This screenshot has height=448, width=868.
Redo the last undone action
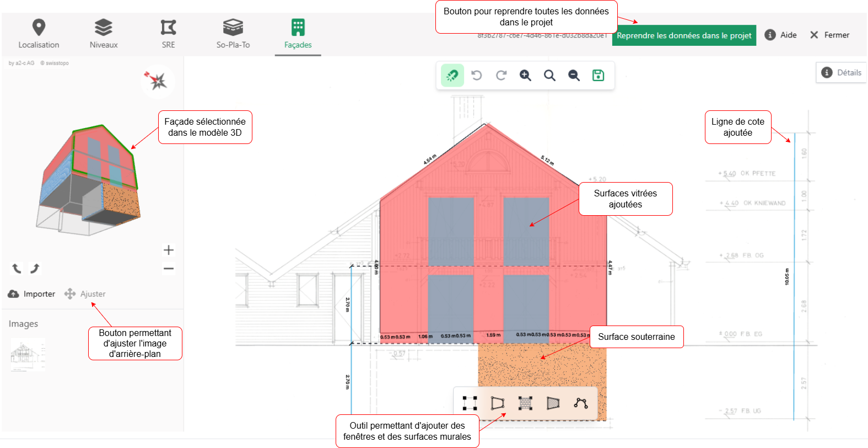(501, 75)
